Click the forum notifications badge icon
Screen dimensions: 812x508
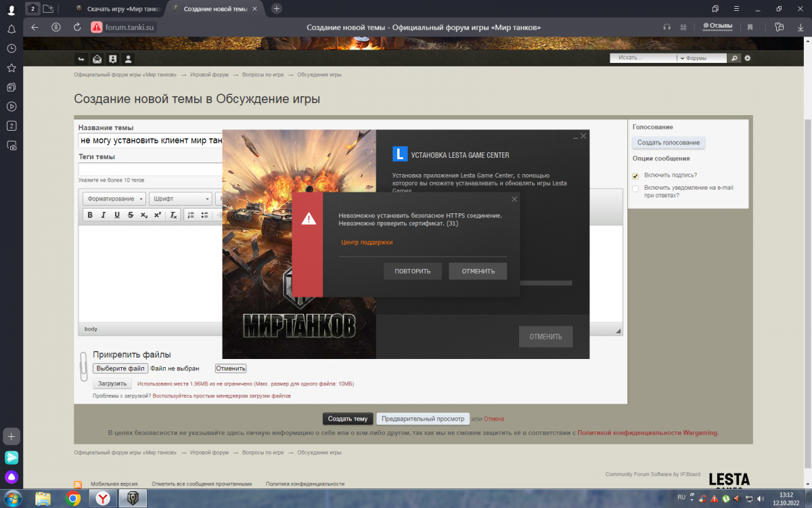(x=113, y=59)
